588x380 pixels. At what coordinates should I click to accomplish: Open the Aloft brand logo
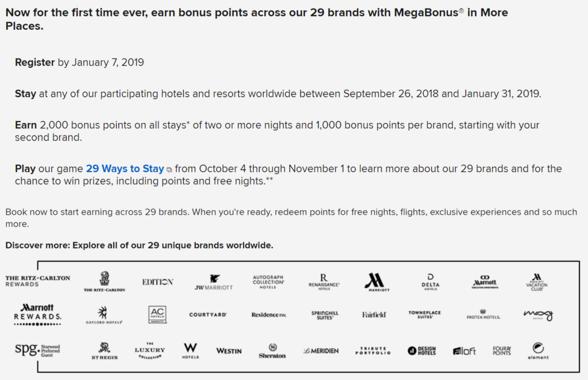pos(464,351)
